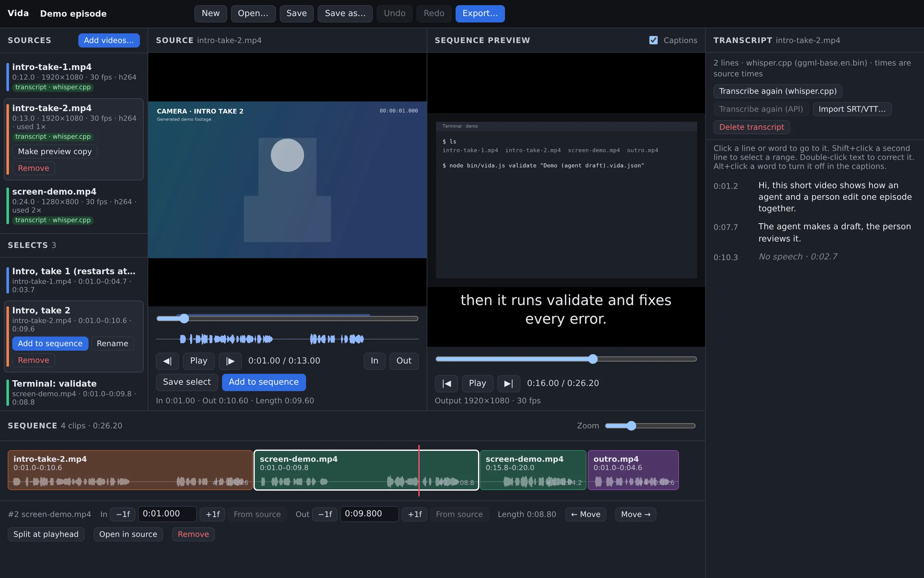Save the current episode
924x578 pixels.
tap(296, 13)
